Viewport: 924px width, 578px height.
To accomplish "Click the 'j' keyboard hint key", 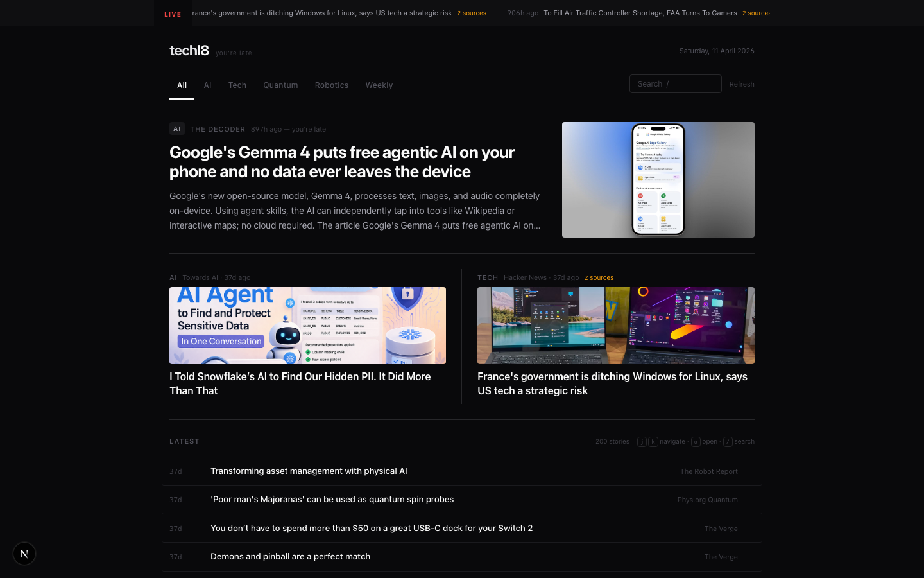I will (x=642, y=442).
